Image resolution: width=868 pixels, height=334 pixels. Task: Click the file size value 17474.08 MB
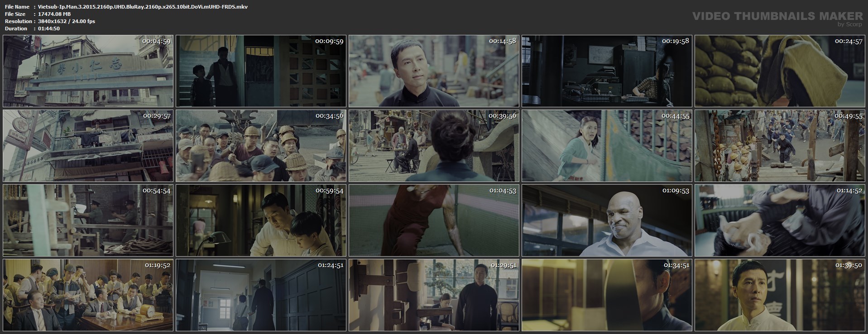[x=54, y=14]
